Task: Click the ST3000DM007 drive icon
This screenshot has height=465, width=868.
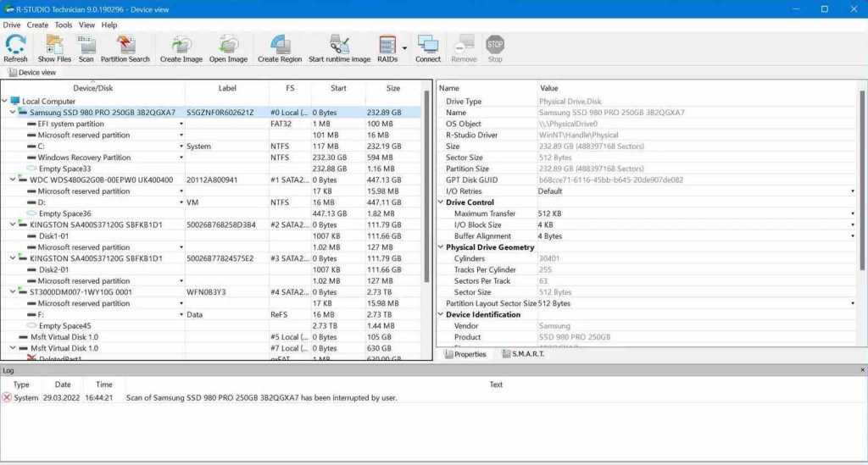Action: pyautogui.click(x=23, y=292)
